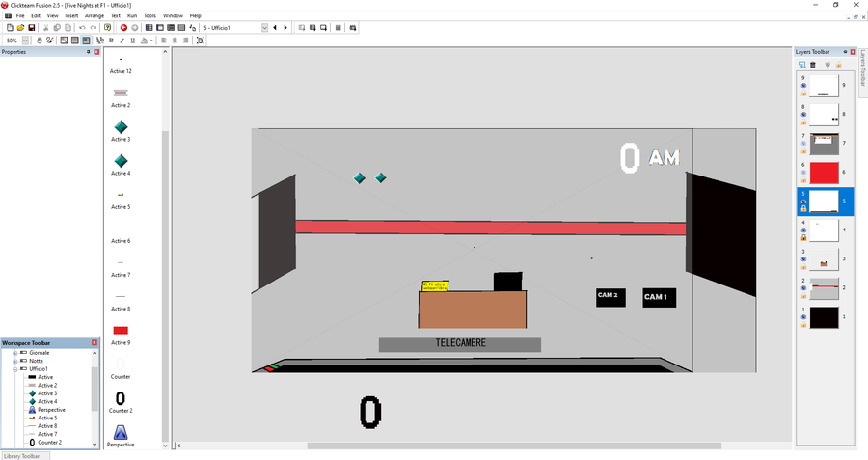This screenshot has width=868, height=460.
Task: Expand the Giornale tree node
Action: pyautogui.click(x=14, y=353)
